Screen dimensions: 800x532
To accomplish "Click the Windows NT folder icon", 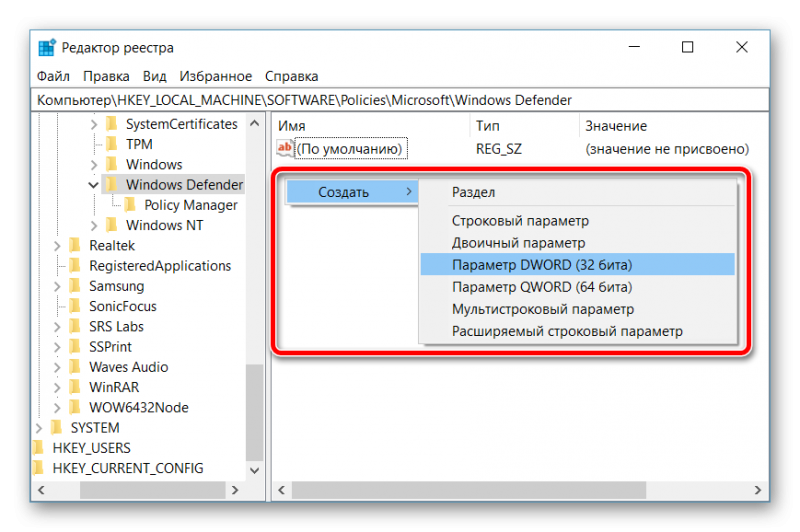I will (x=112, y=225).
